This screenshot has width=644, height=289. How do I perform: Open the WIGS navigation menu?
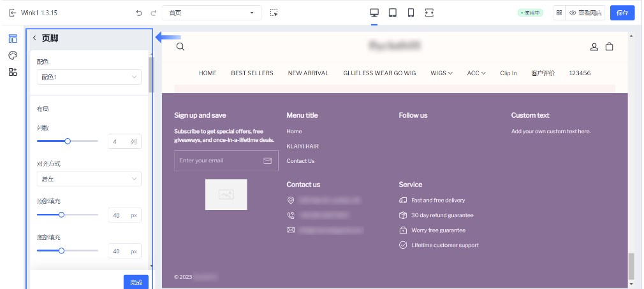(x=441, y=73)
